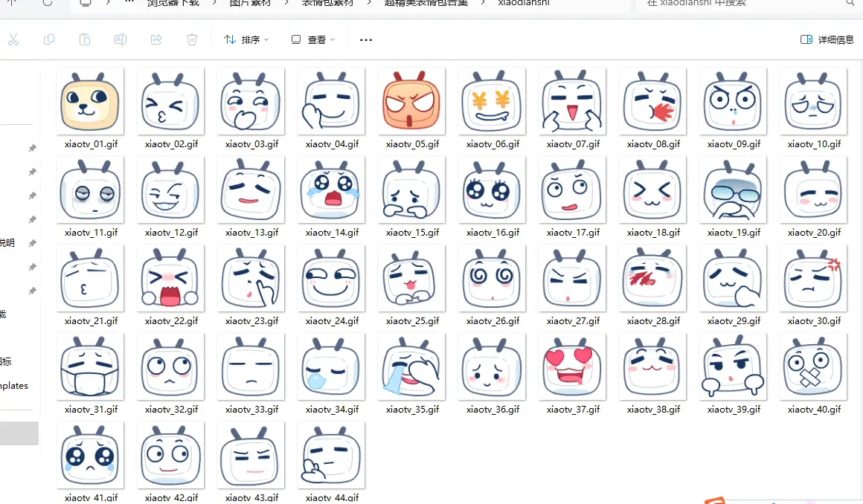Open the 查看 view dropdown
Image resolution: width=863 pixels, height=504 pixels.
point(313,39)
